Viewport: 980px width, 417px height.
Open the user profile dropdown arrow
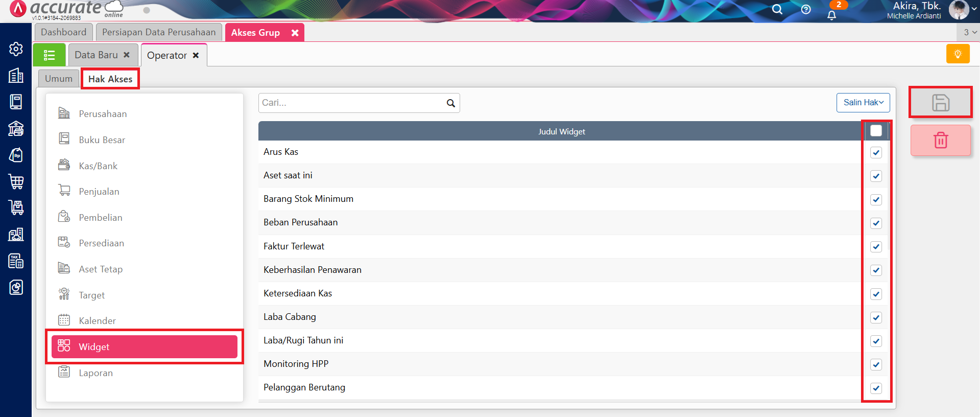pyautogui.click(x=974, y=9)
